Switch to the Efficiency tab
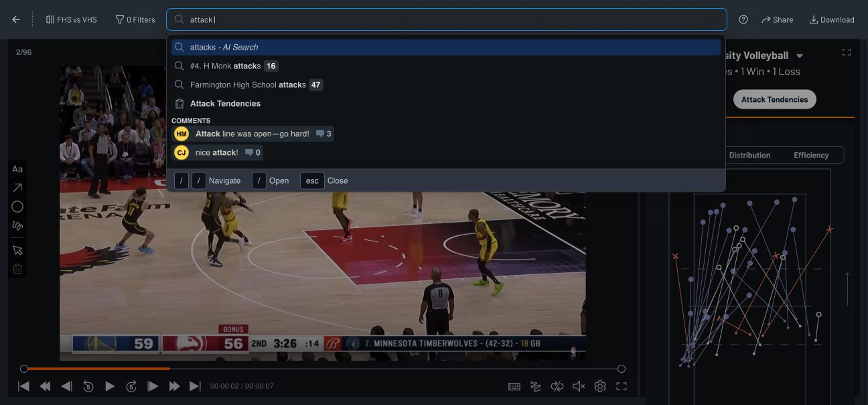Screen dimensions: 868x405 click(811, 155)
